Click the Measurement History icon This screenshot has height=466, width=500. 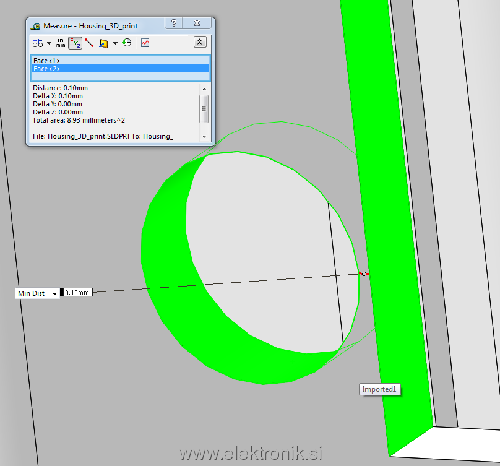(x=127, y=43)
